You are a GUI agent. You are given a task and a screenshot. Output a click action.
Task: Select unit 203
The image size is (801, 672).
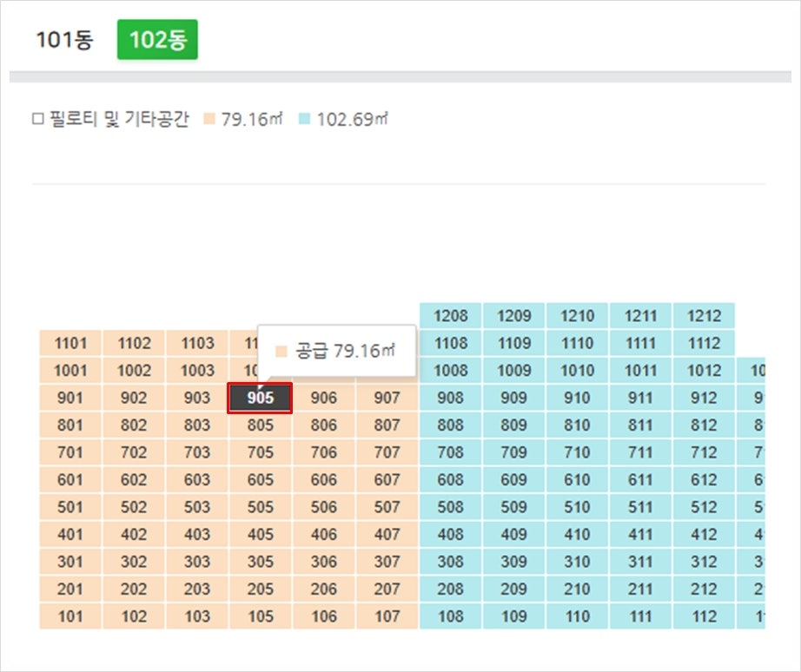pyautogui.click(x=196, y=589)
